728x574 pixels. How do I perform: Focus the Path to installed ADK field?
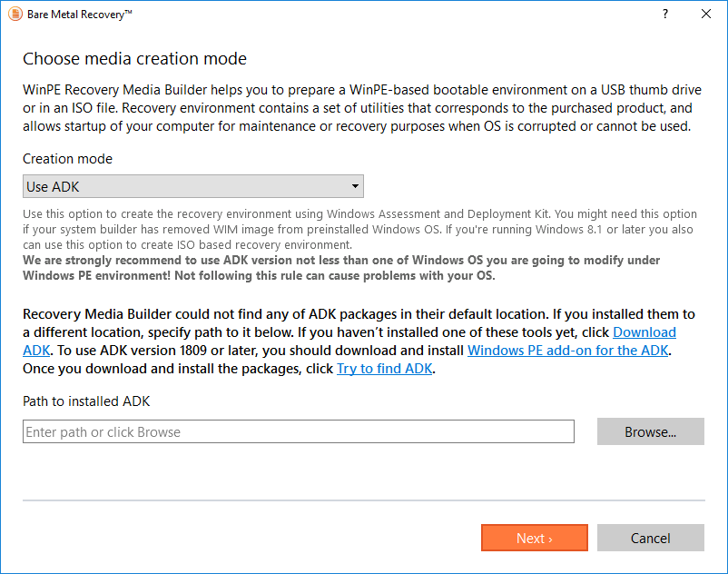pos(298,432)
